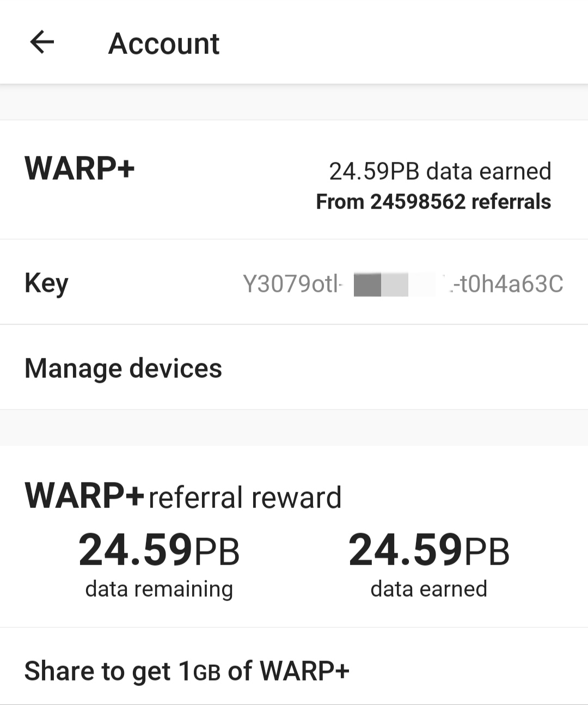The height and width of the screenshot is (705, 588).
Task: Tap the Account header title
Action: 164,44
